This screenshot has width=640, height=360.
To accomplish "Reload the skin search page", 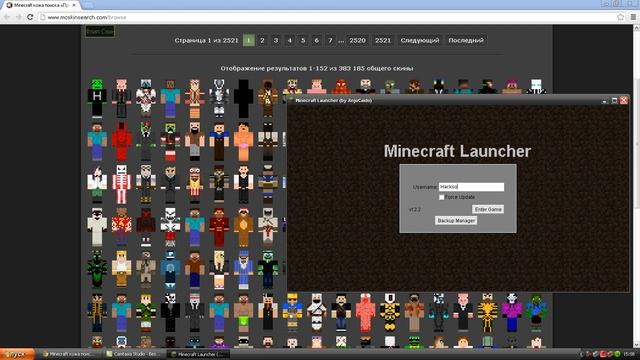I will click(x=30, y=17).
